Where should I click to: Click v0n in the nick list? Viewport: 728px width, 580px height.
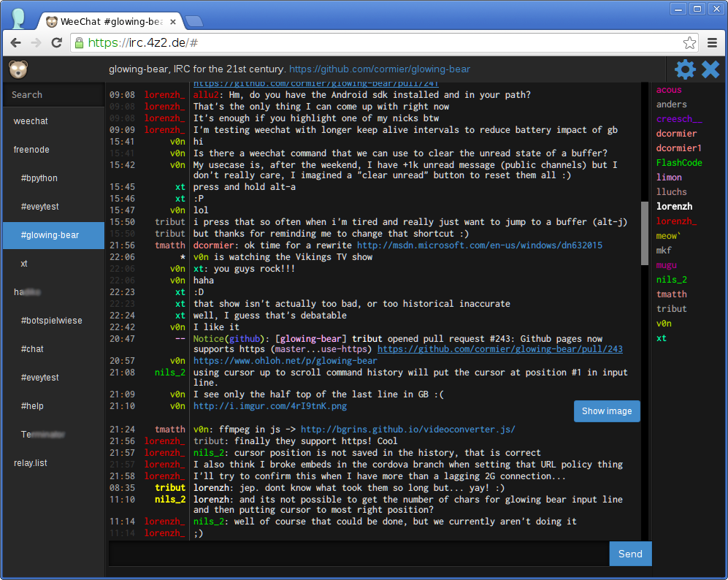click(x=664, y=324)
